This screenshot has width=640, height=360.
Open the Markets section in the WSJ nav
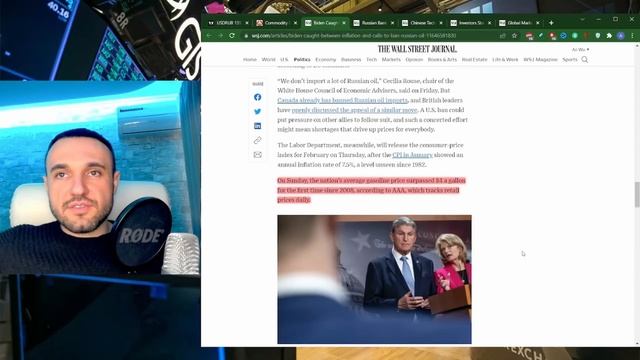coord(391,60)
